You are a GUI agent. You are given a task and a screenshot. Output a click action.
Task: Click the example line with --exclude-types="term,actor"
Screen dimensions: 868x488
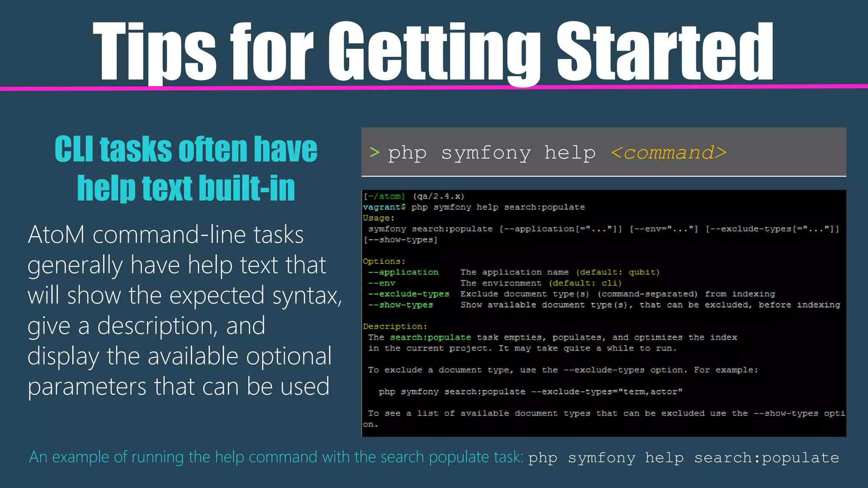click(531, 392)
